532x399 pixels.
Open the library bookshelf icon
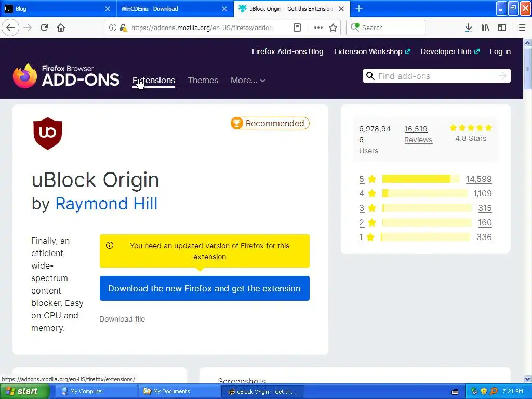coord(485,28)
